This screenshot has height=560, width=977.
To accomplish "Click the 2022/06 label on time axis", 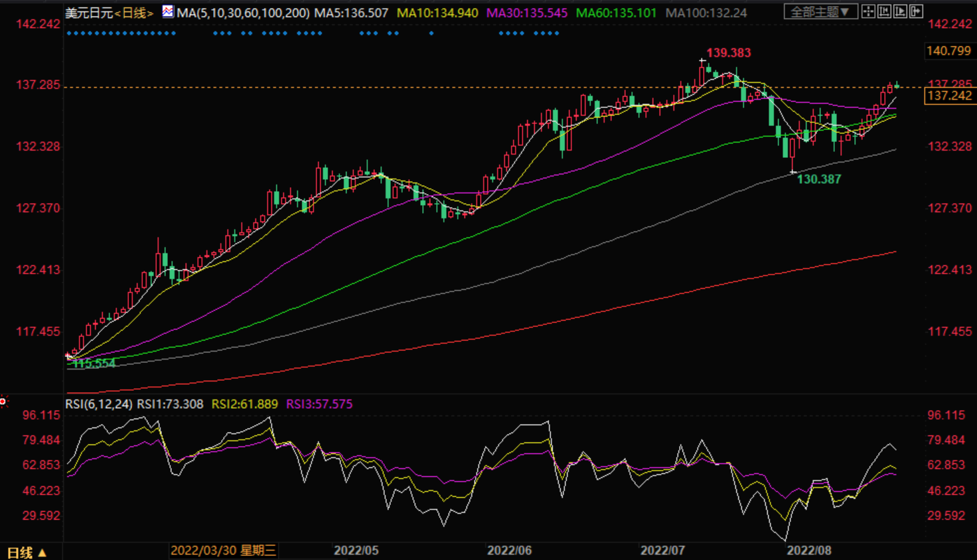I will (509, 550).
